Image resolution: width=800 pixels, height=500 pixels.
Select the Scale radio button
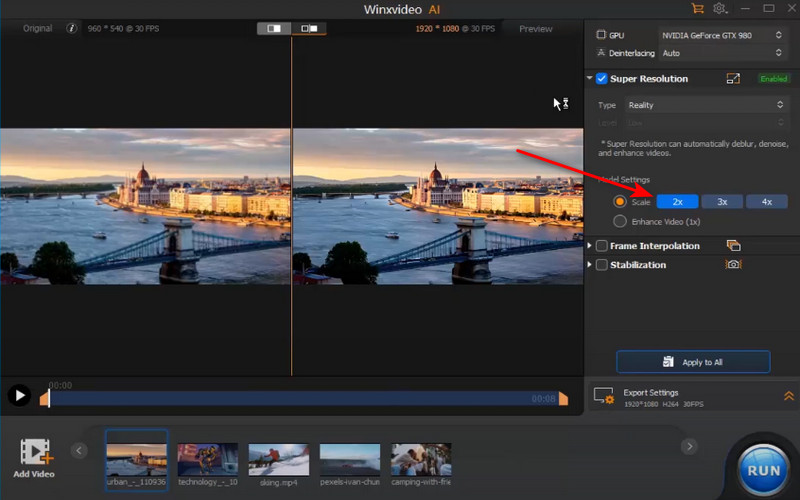[619, 202]
